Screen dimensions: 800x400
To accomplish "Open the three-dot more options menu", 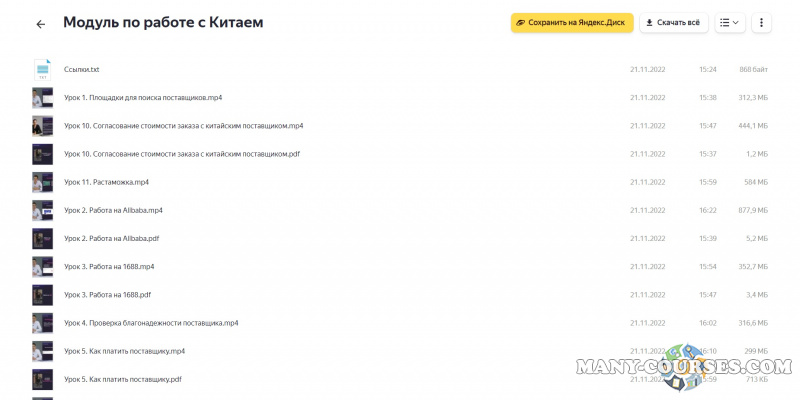I will pyautogui.click(x=761, y=22).
